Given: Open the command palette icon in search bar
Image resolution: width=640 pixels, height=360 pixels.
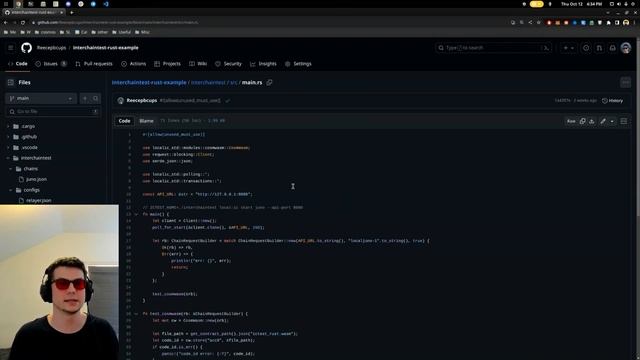Looking at the screenshot, I should click(x=546, y=48).
